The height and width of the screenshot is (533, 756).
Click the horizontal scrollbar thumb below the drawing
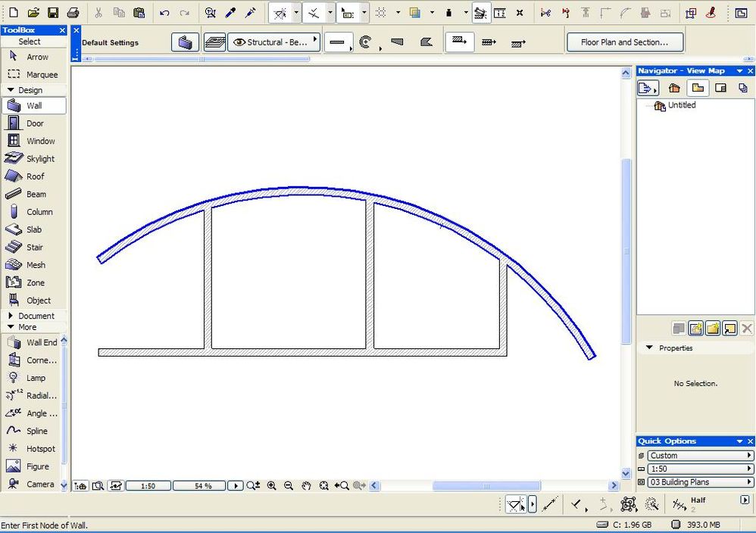[486, 486]
